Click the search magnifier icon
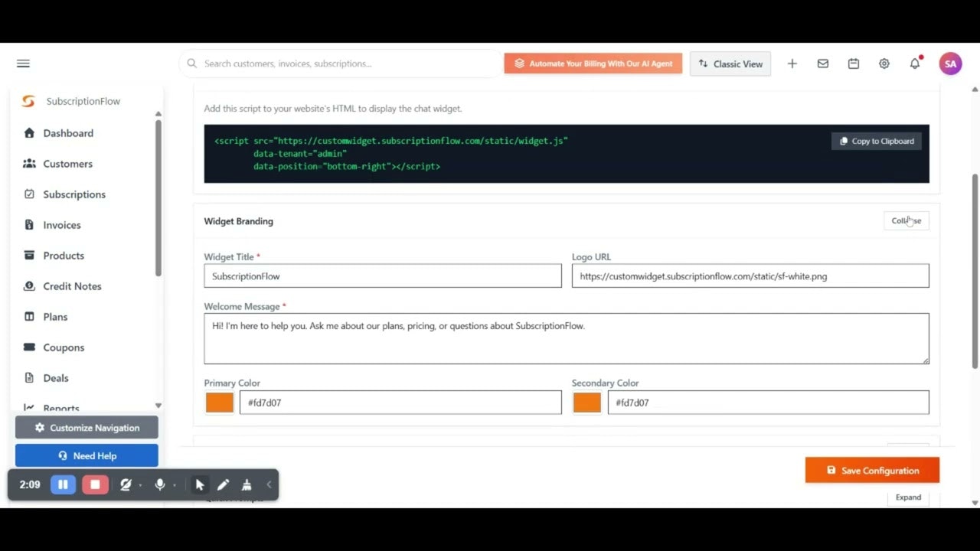Viewport: 980px width, 551px height. 191,64
